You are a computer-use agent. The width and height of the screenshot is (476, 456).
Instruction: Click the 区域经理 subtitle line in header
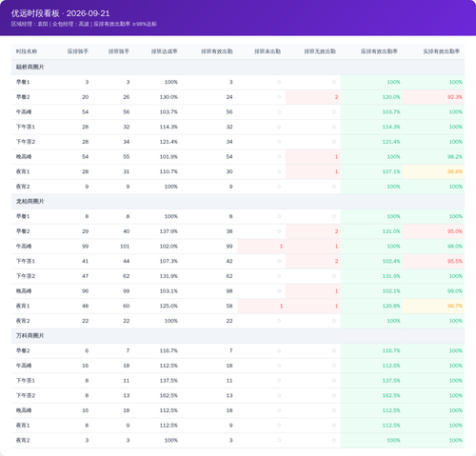click(x=84, y=24)
